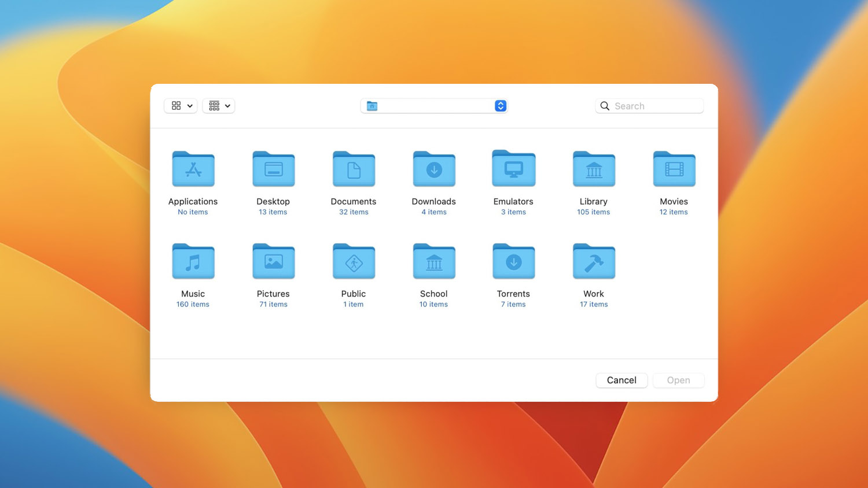This screenshot has width=868, height=488.
Task: Select the Movies folder icon
Action: tap(674, 169)
